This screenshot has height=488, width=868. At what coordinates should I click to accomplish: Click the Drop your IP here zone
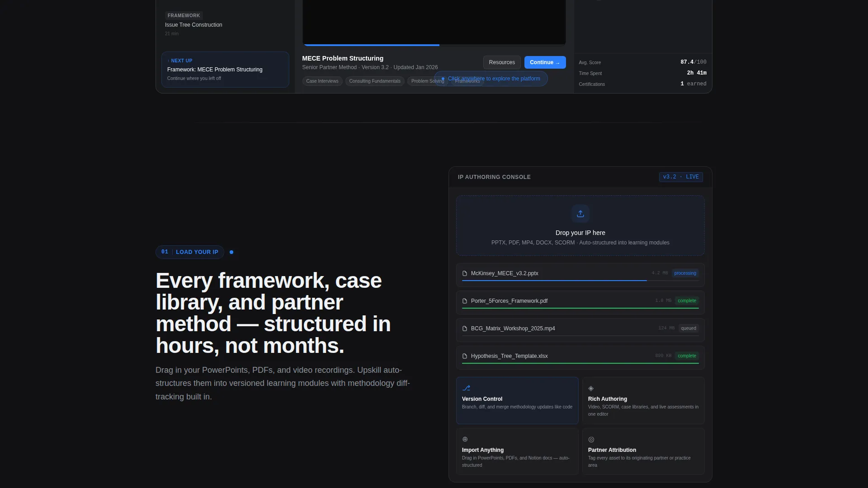click(580, 225)
